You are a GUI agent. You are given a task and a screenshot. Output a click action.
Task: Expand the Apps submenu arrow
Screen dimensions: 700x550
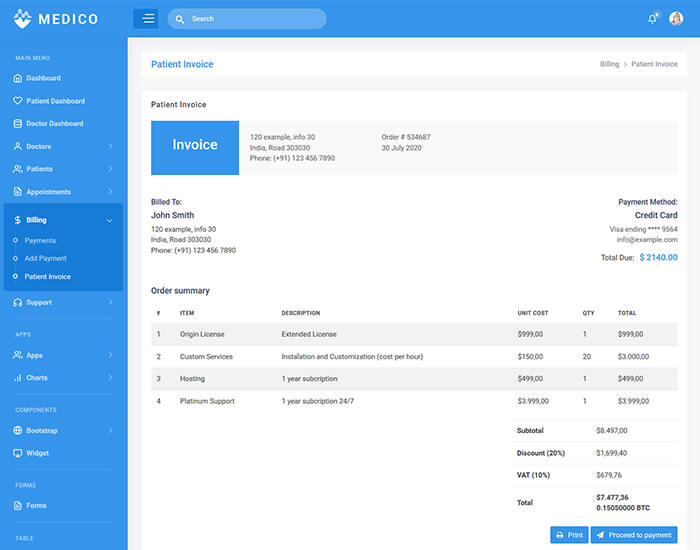coord(110,355)
